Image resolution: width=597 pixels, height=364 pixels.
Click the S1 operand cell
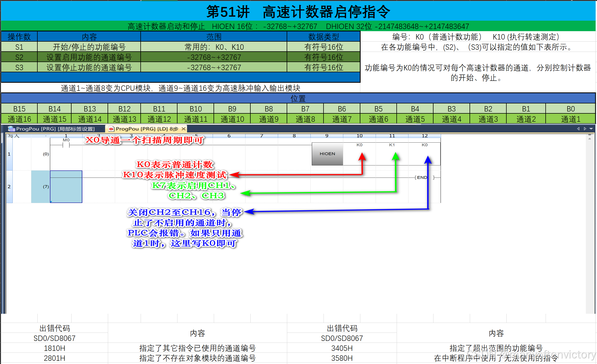19,47
